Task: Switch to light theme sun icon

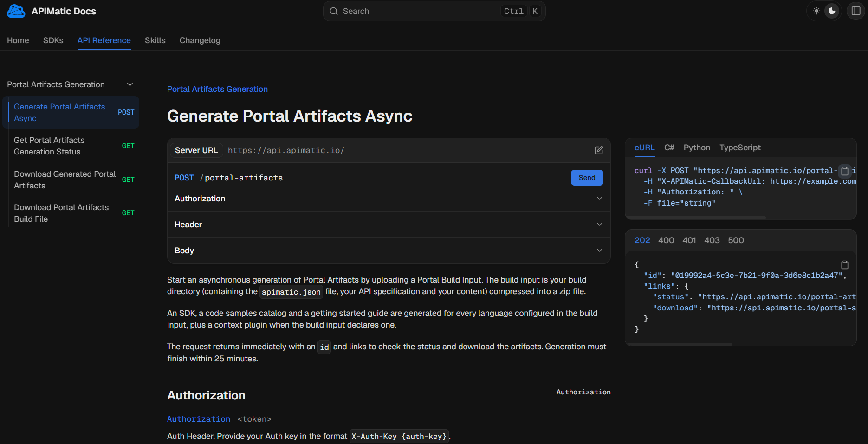Action: pyautogui.click(x=816, y=11)
